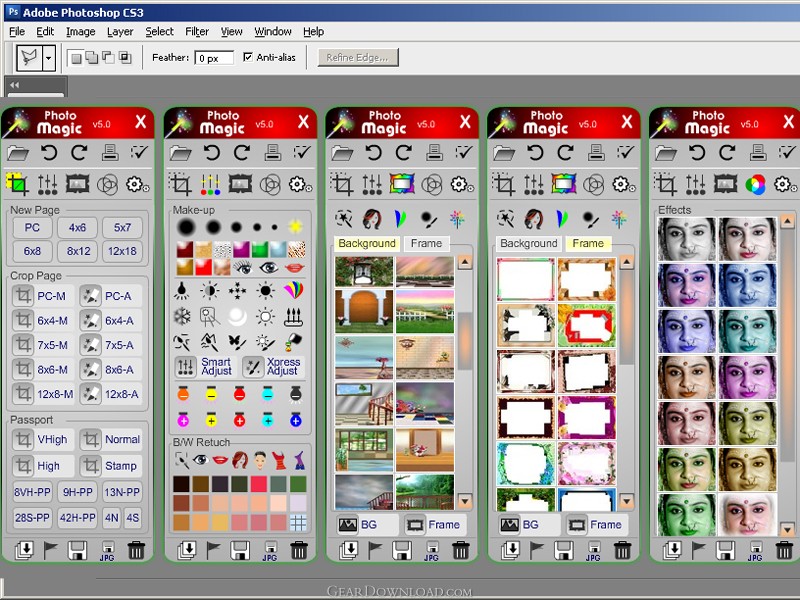Viewport: 800px width, 600px height.
Task: Toggle the Anti-alias checkbox
Action: [x=248, y=57]
